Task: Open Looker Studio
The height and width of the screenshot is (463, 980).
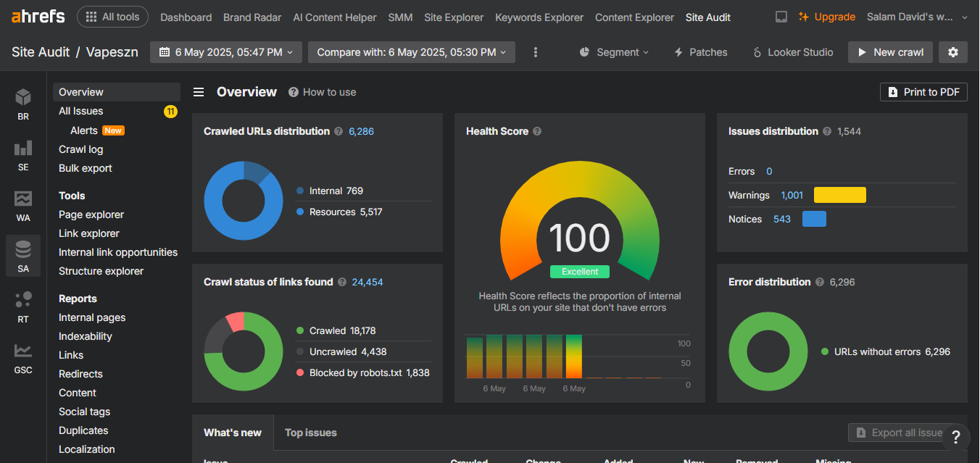Action: coord(793,52)
